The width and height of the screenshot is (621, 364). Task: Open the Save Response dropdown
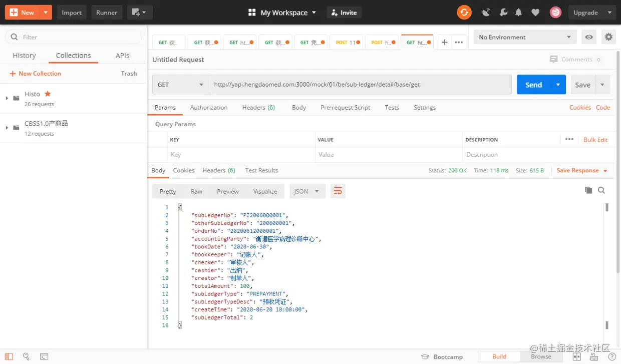pos(582,170)
